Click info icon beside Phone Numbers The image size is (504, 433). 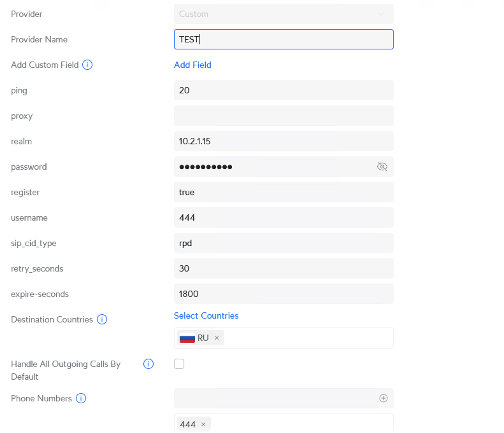[x=81, y=398]
